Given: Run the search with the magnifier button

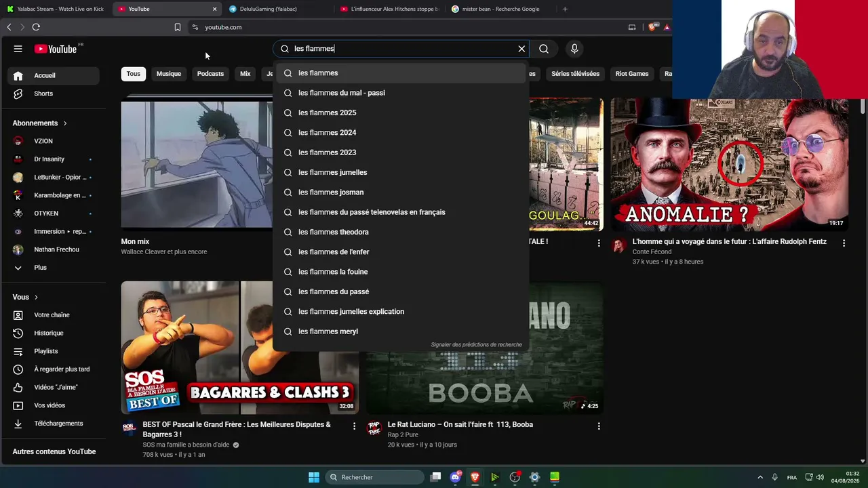Looking at the screenshot, I should pos(544,49).
